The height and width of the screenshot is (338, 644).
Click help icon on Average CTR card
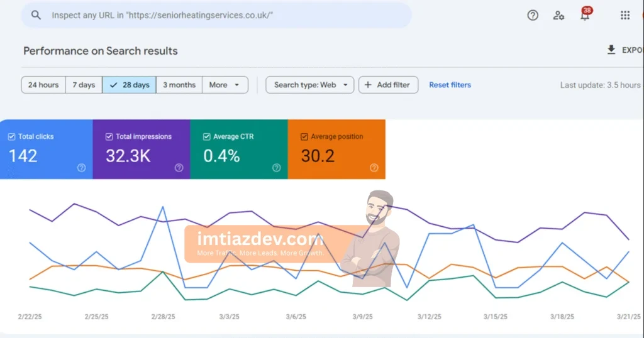click(x=276, y=168)
